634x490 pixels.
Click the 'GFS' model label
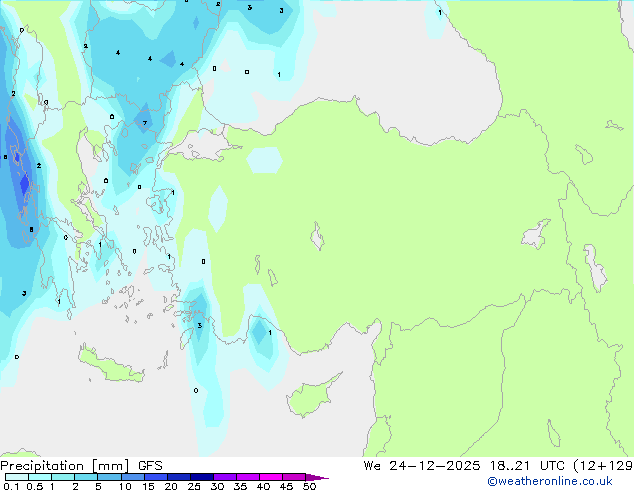(x=150, y=466)
